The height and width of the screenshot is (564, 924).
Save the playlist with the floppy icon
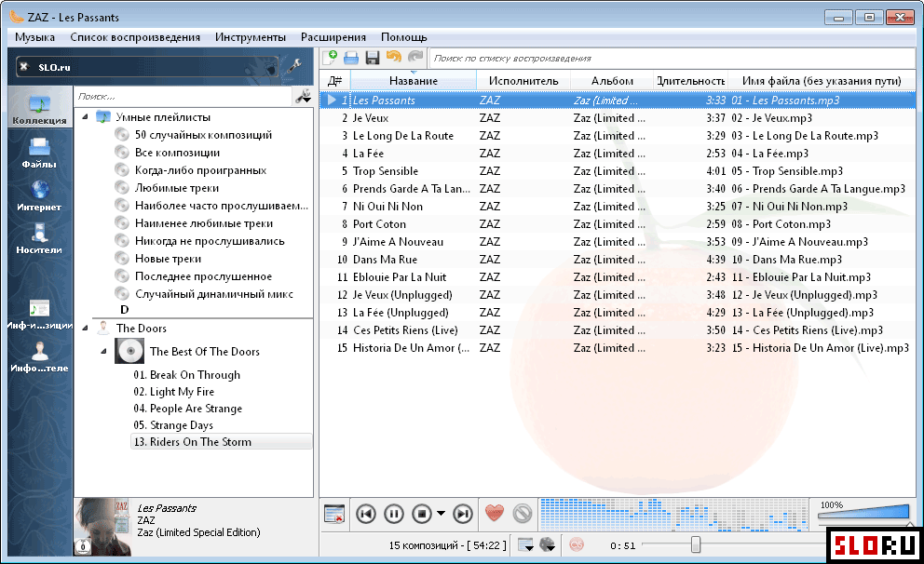click(x=373, y=58)
